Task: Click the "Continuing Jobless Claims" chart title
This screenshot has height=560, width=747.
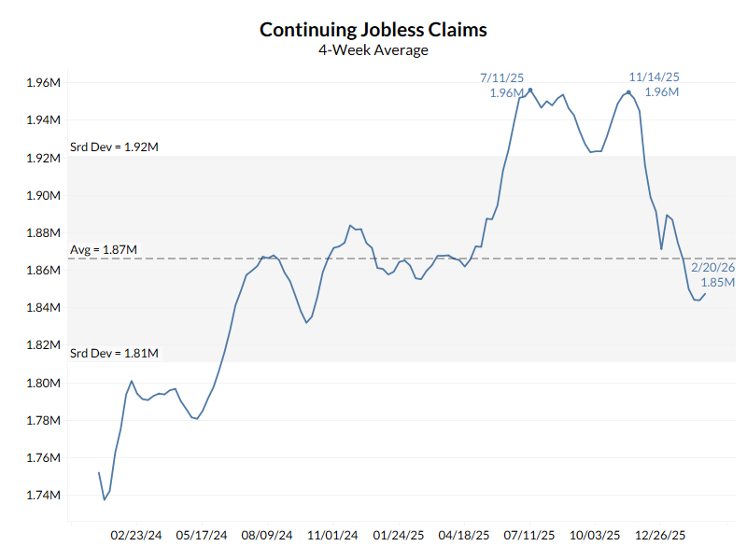Action: [x=373, y=29]
